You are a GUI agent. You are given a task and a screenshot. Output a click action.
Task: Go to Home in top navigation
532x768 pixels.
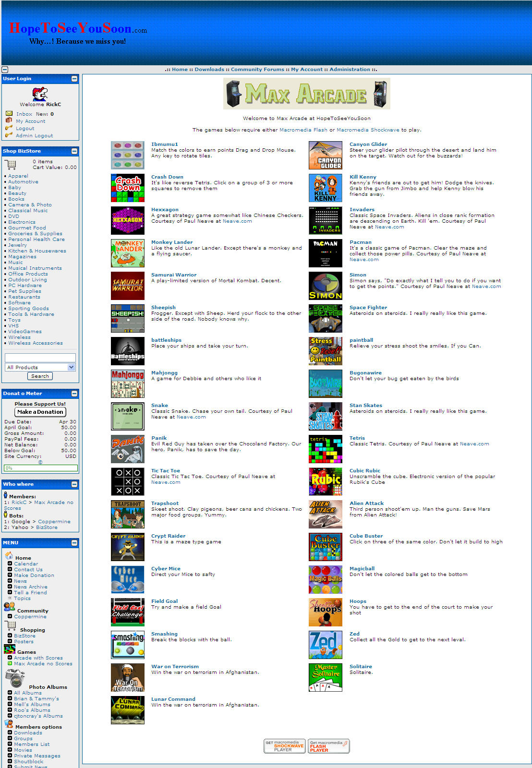point(180,70)
